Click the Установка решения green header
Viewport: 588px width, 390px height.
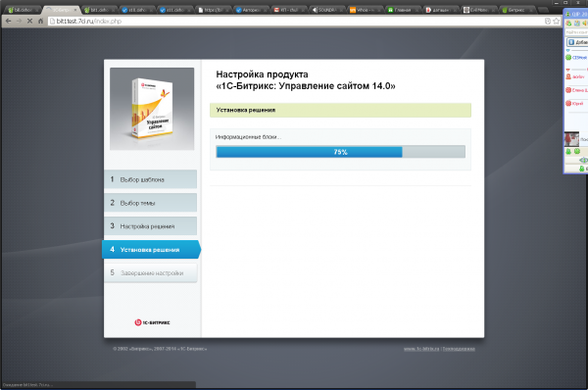click(340, 110)
